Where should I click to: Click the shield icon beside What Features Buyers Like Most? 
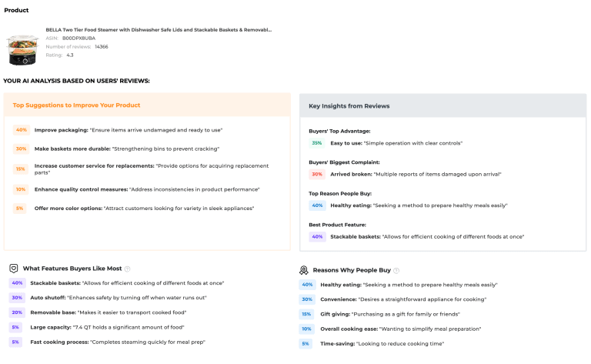pyautogui.click(x=14, y=269)
